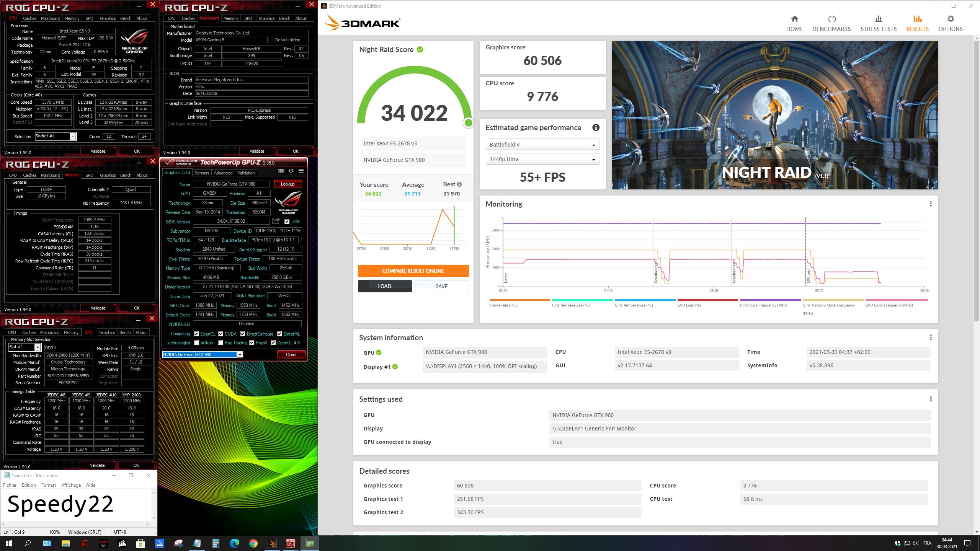Open File Explorer from the taskbar

[x=65, y=543]
